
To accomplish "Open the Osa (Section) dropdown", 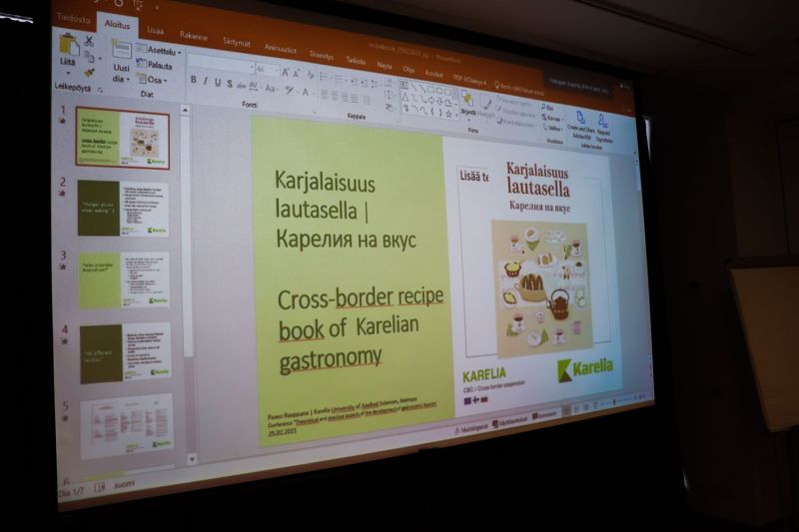I will [x=153, y=80].
